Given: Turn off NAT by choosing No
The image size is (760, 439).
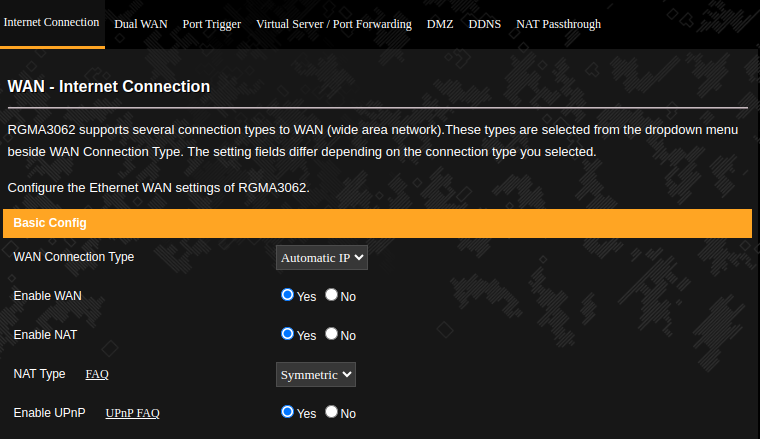Looking at the screenshot, I should tap(332, 334).
